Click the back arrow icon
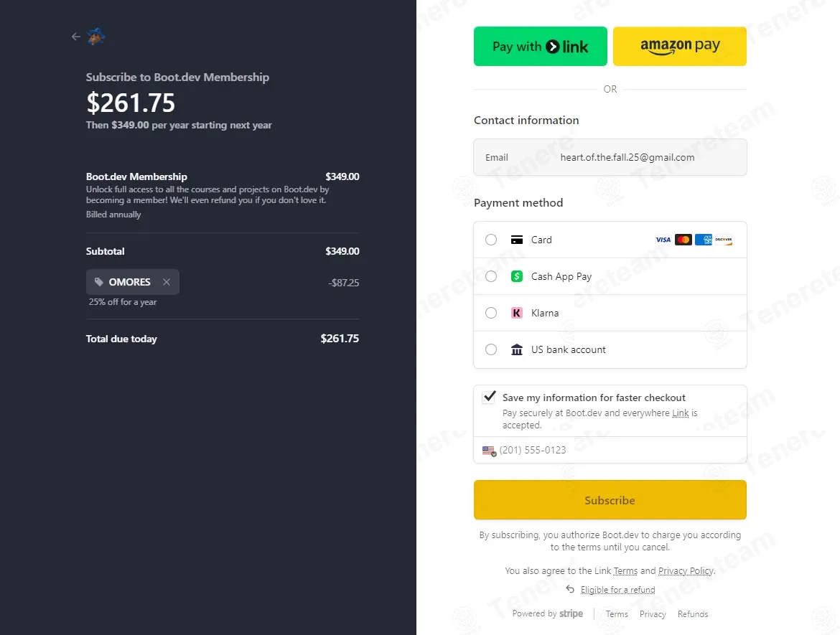Screen dimensions: 840x635 tap(76, 37)
